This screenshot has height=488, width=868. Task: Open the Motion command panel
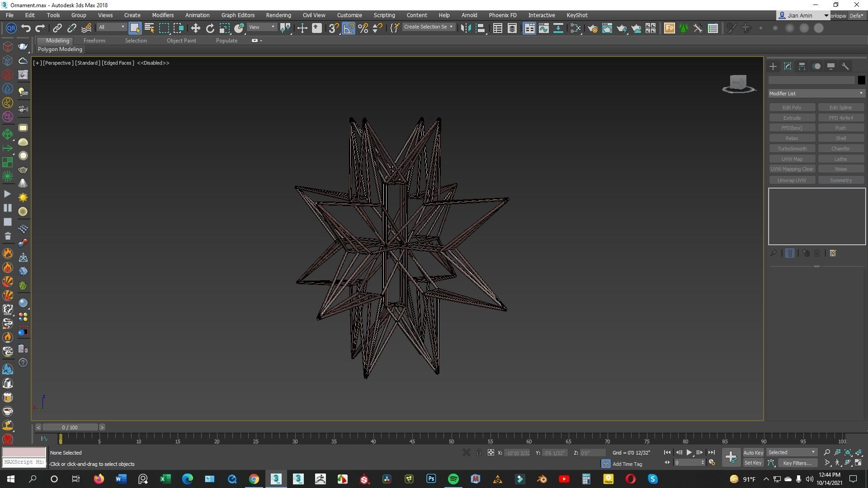tap(816, 66)
